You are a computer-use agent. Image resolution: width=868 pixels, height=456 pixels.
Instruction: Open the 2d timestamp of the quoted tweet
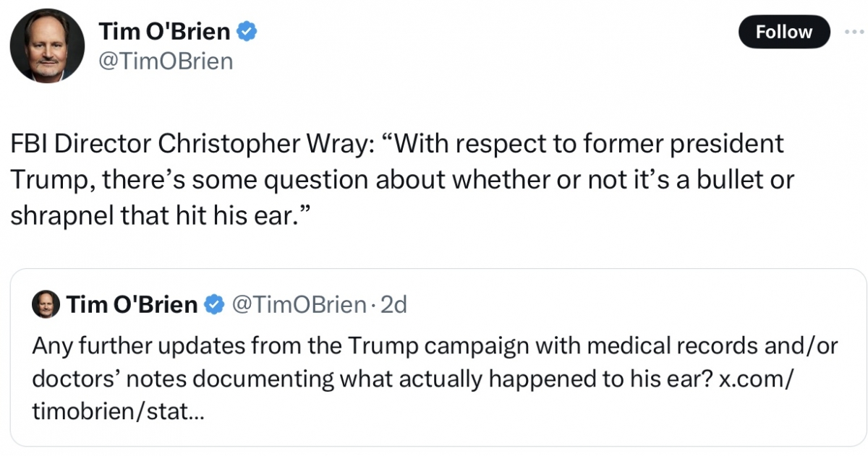[x=393, y=305]
